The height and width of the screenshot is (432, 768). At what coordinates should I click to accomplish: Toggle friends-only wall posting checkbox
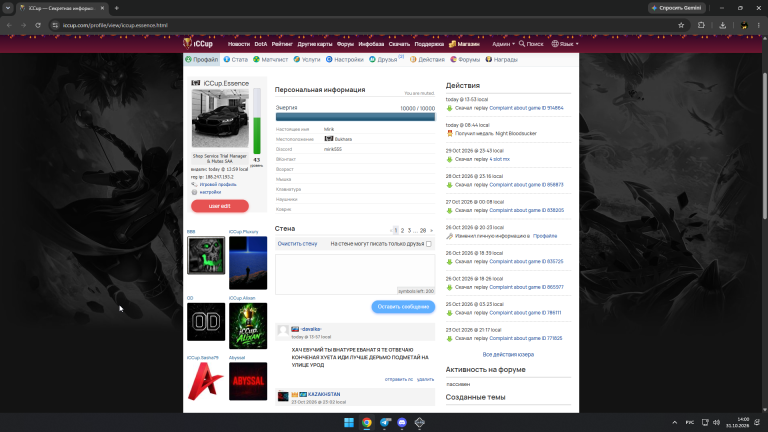pyautogui.click(x=429, y=244)
